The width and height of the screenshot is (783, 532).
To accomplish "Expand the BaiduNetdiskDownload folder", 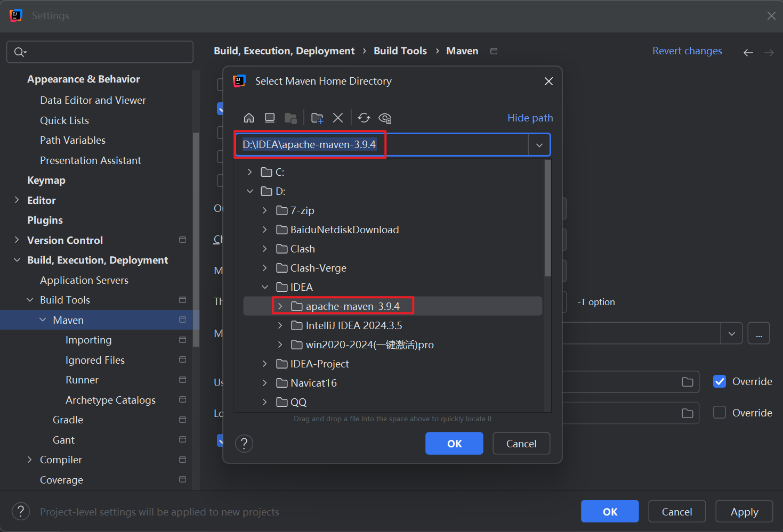I will click(264, 230).
